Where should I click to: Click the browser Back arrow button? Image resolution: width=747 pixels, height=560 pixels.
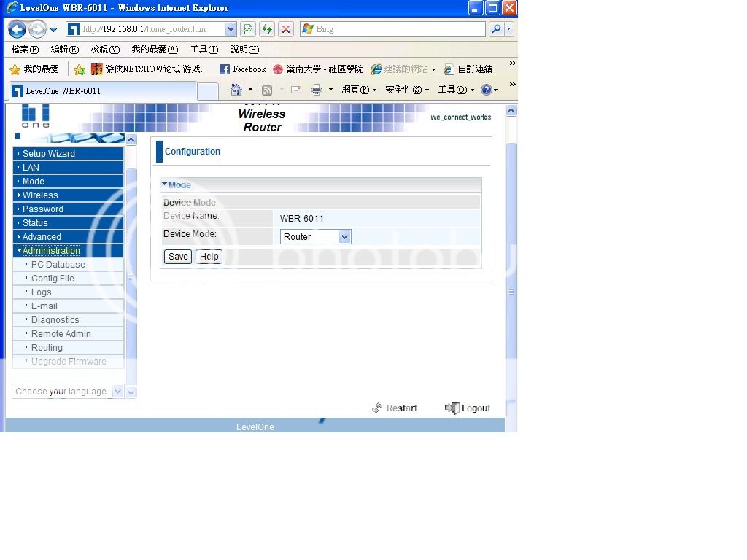coord(17,30)
